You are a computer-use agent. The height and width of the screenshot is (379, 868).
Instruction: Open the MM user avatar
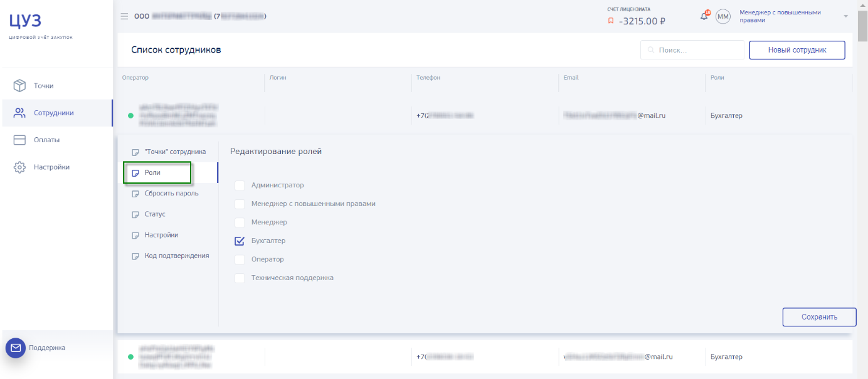point(723,16)
